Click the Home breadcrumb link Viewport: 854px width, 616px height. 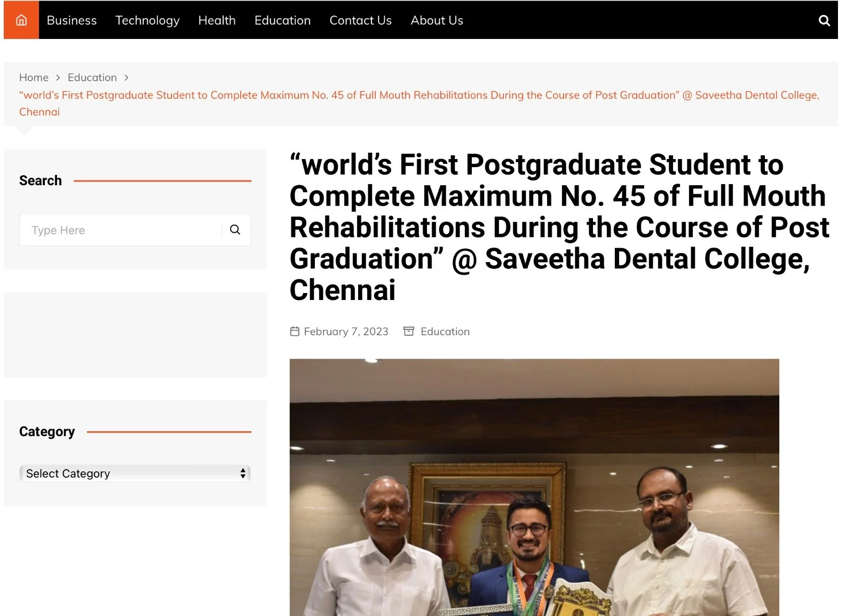point(34,77)
